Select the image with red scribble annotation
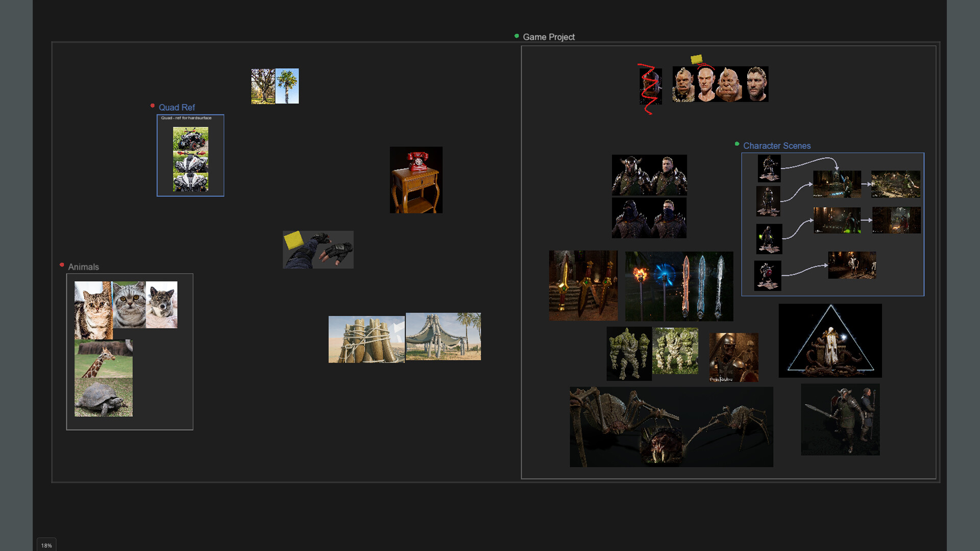980x551 pixels. pos(651,87)
